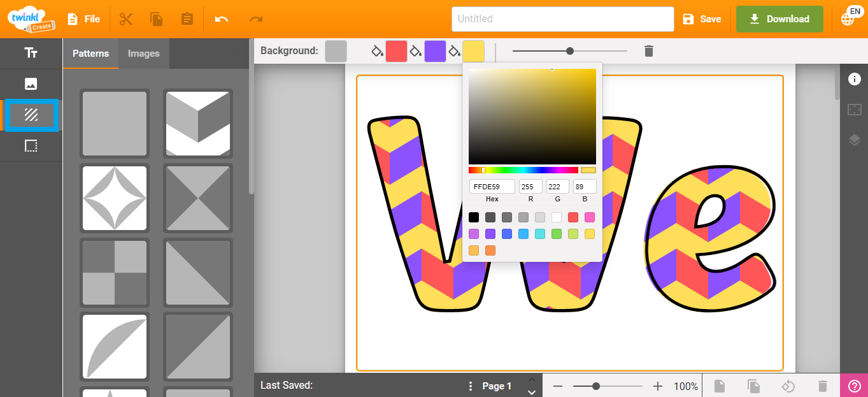Open the purple pattern fill color
The width and height of the screenshot is (868, 397).
[435, 51]
